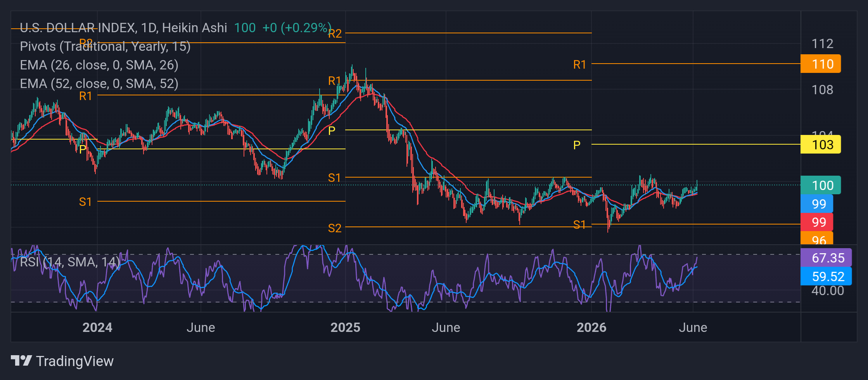The height and width of the screenshot is (380, 868).
Task: Click the blue 99 EMA price label
Action: 817,204
